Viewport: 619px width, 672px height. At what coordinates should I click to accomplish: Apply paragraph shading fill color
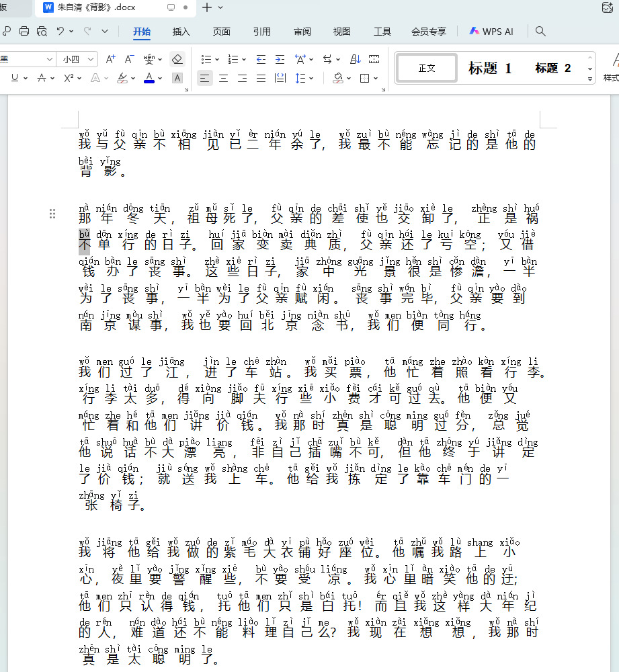tap(338, 79)
